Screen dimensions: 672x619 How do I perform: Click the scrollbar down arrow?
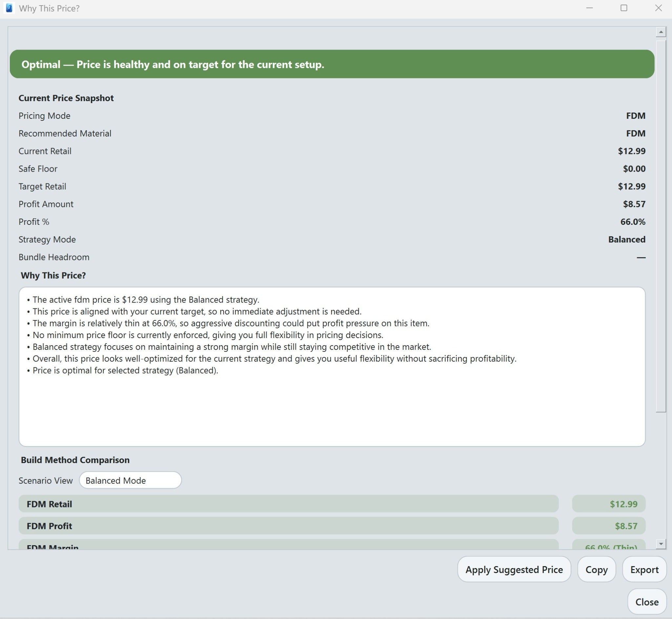click(x=660, y=543)
